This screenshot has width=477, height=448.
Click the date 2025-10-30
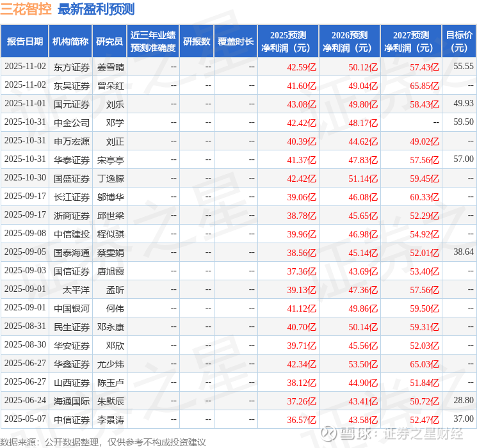coord(25,177)
